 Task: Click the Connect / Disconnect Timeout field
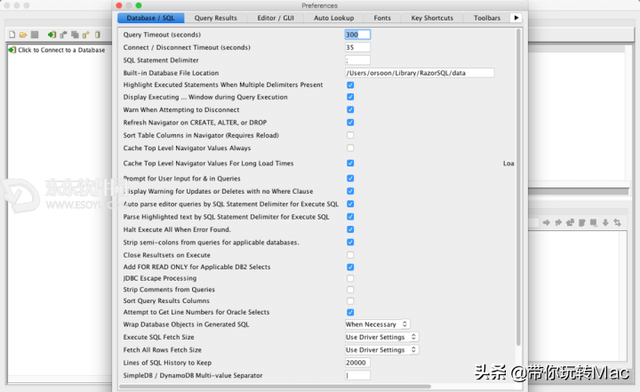[x=358, y=47]
